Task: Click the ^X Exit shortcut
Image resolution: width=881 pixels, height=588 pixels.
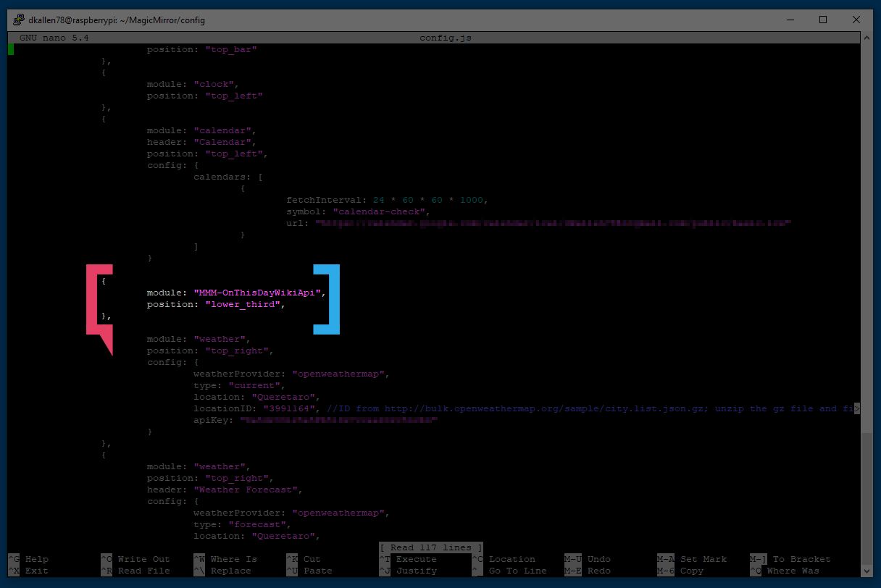Action: pyautogui.click(x=28, y=571)
